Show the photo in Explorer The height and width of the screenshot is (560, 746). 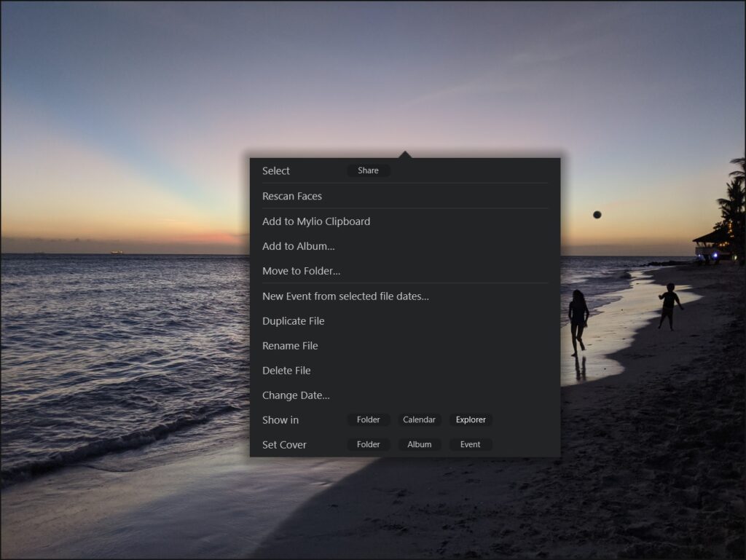471,419
